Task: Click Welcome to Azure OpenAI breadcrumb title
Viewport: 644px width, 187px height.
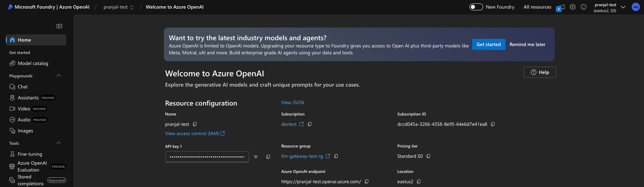Action: 175,7
